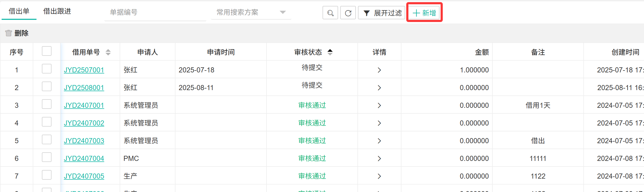Toggle the select-all header checkbox
644x192 pixels.
47,51
